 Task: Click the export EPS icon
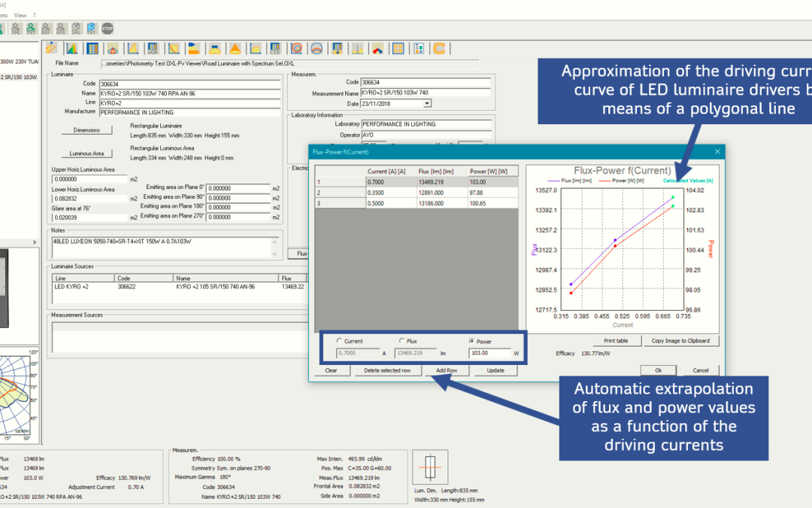coord(62,29)
